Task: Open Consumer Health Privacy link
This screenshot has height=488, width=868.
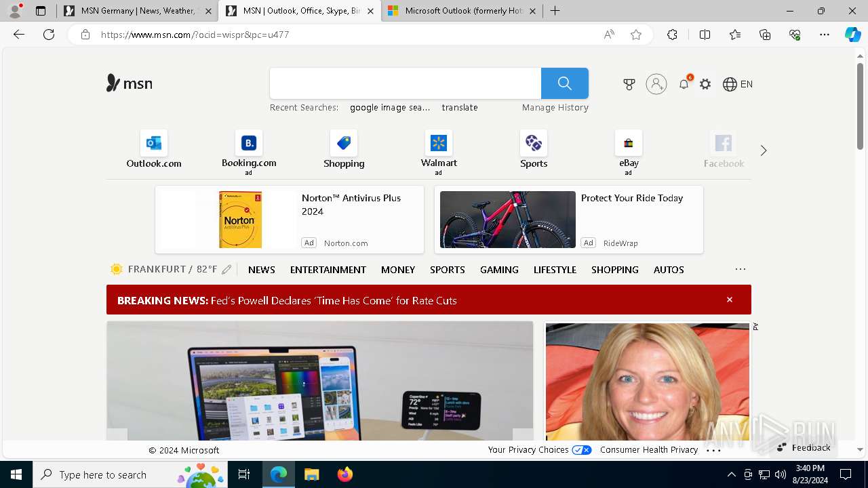Action: 649,450
